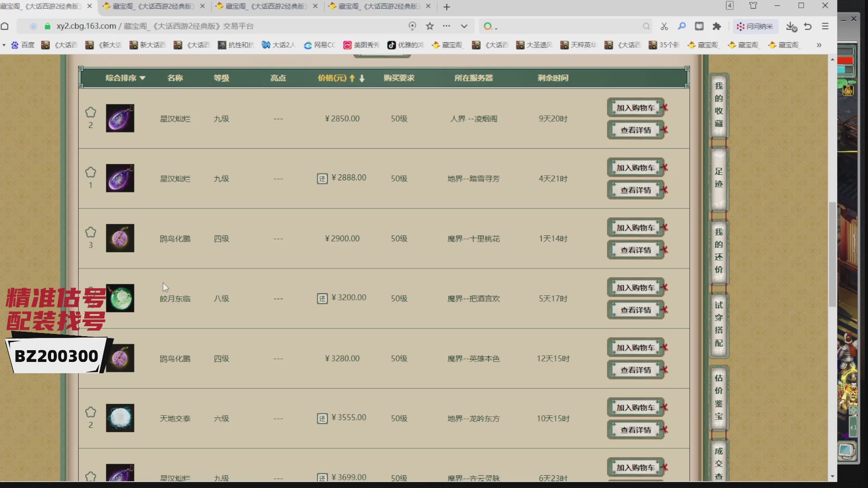868x488 pixels.
Task: Click browser undo close-tab arrow icon
Action: pyautogui.click(x=808, y=26)
